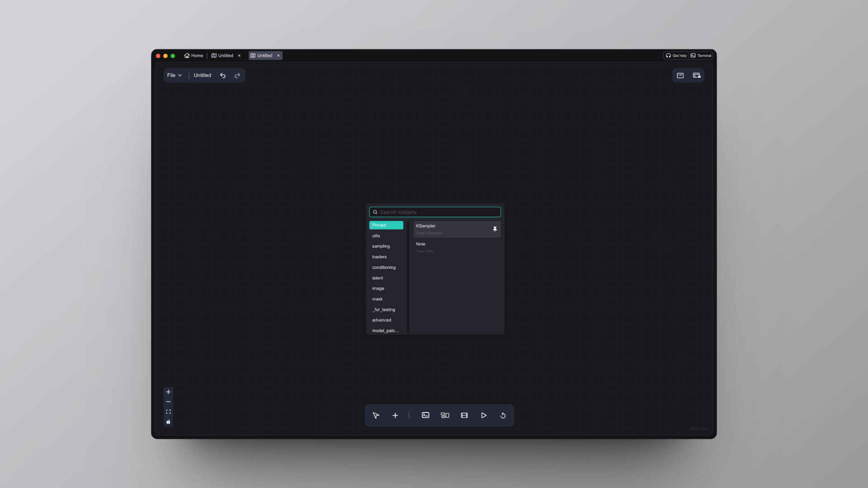Expand the sampling category in widget search
The image size is (868, 488).
coord(381,246)
